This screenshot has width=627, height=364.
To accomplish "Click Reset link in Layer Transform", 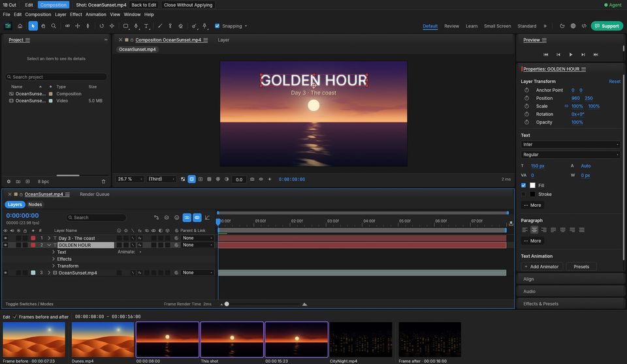I will coord(615,82).
